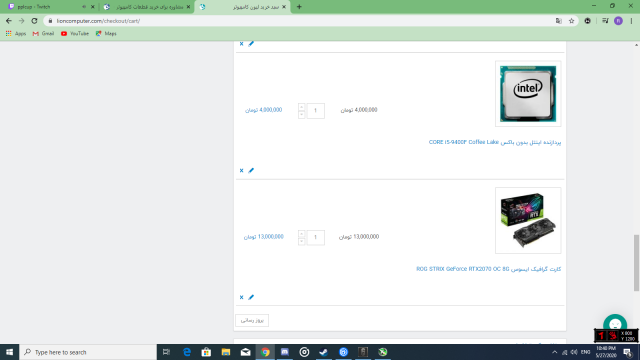
Task: Open the Chrome three-dot menu
Action: [631, 21]
